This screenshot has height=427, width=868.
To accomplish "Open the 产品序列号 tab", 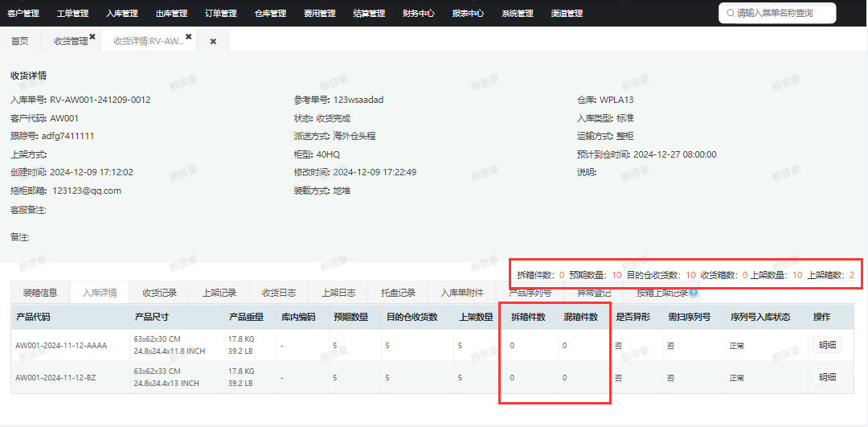I will click(x=530, y=293).
